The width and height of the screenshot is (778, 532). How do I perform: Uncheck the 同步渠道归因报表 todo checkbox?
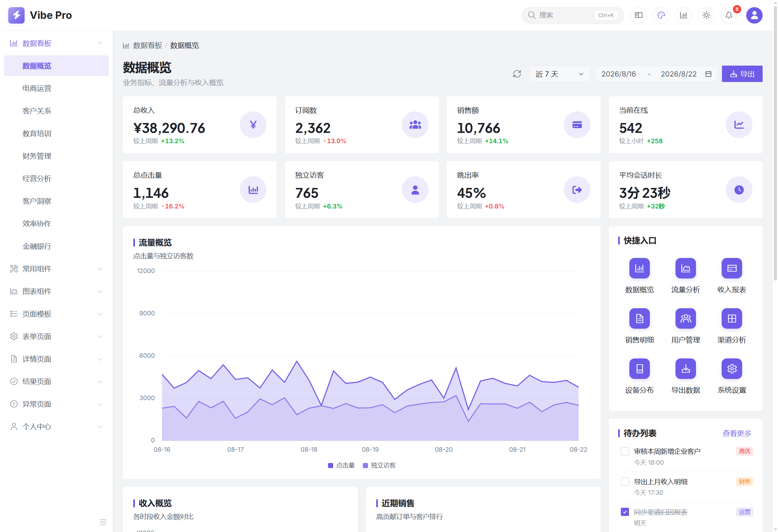(x=625, y=512)
